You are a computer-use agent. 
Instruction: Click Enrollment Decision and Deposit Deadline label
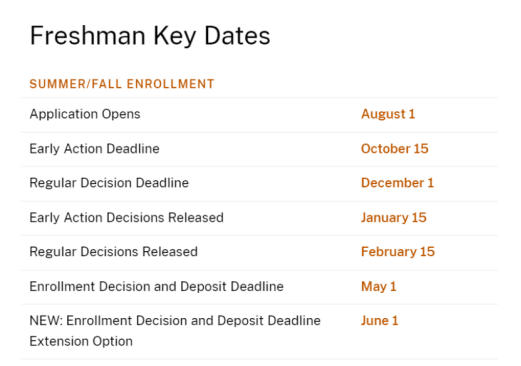pyautogui.click(x=156, y=287)
